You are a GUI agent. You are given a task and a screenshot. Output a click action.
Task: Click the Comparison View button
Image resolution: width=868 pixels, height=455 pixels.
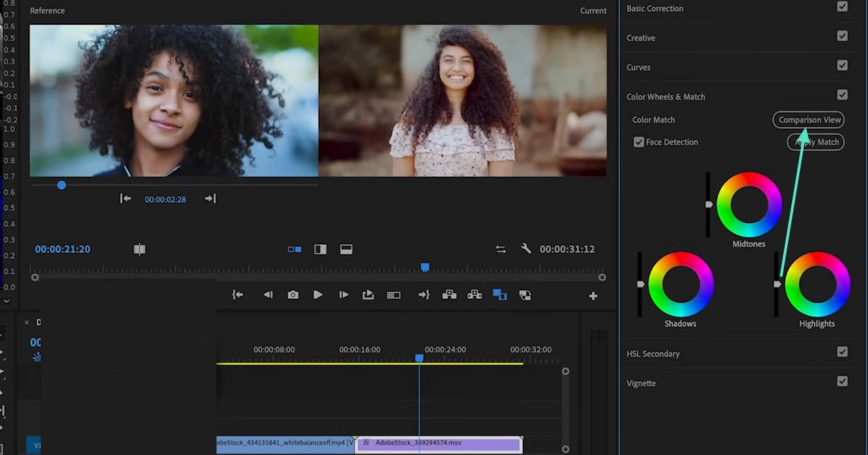click(x=809, y=120)
